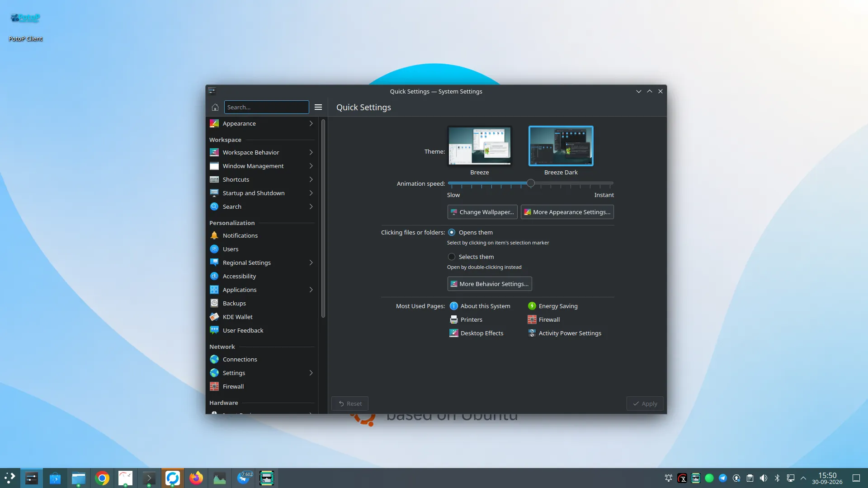Open More Appearance Settings

(x=567, y=212)
